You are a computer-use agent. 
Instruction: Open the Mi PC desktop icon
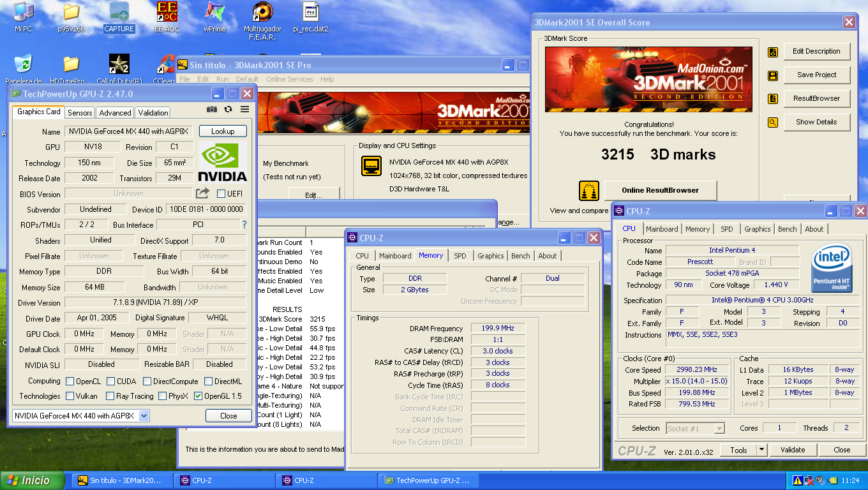click(24, 17)
